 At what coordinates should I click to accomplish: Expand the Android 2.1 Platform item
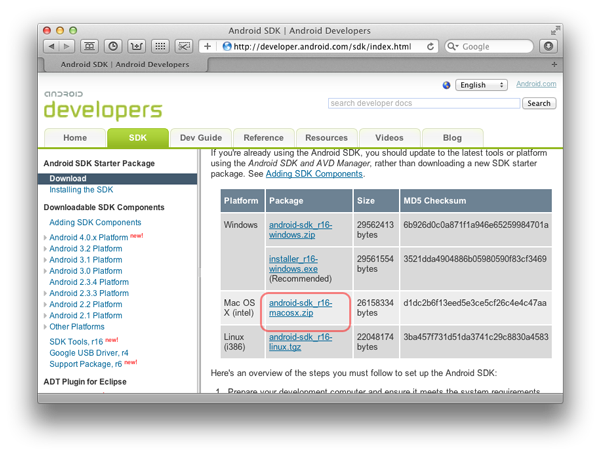point(45,315)
